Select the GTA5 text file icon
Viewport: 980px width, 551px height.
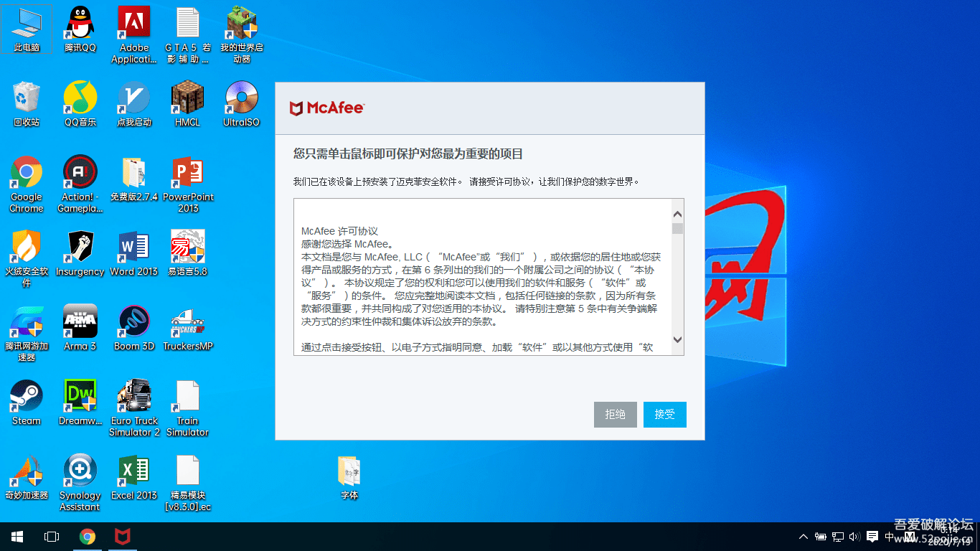pyautogui.click(x=187, y=35)
